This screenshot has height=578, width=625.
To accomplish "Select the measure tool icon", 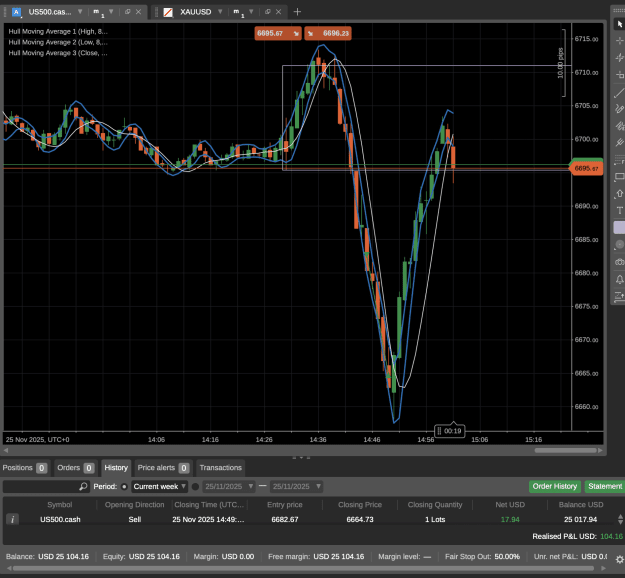I will point(619,75).
